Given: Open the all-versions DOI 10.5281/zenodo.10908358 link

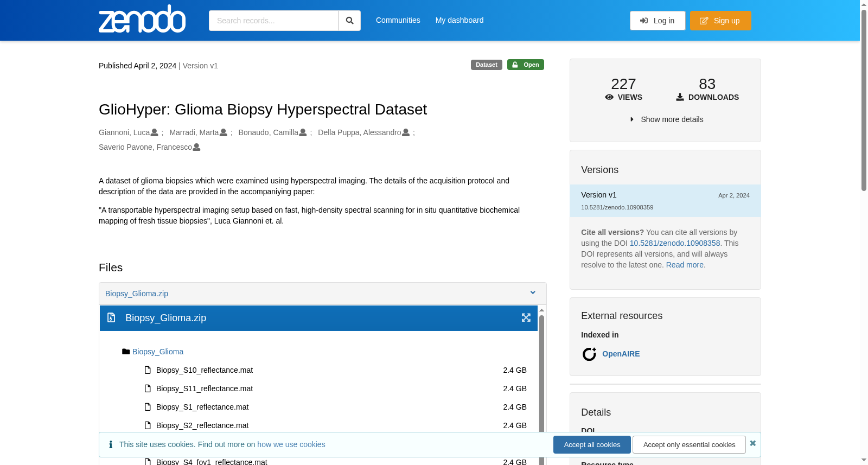Looking at the screenshot, I should pyautogui.click(x=675, y=243).
